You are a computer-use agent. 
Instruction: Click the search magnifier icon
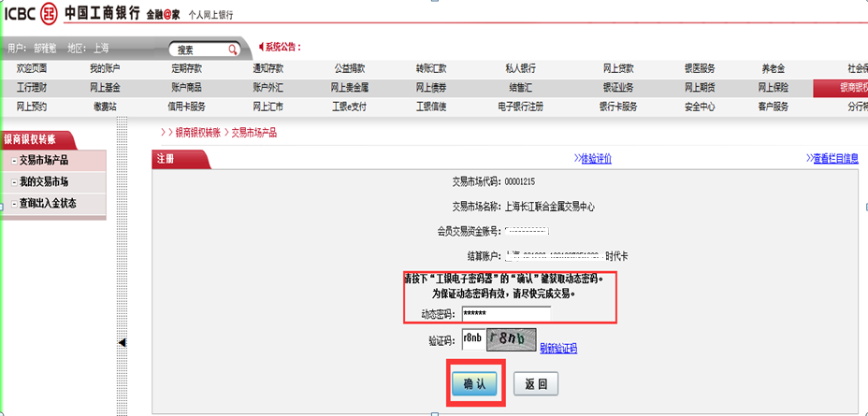pos(233,50)
